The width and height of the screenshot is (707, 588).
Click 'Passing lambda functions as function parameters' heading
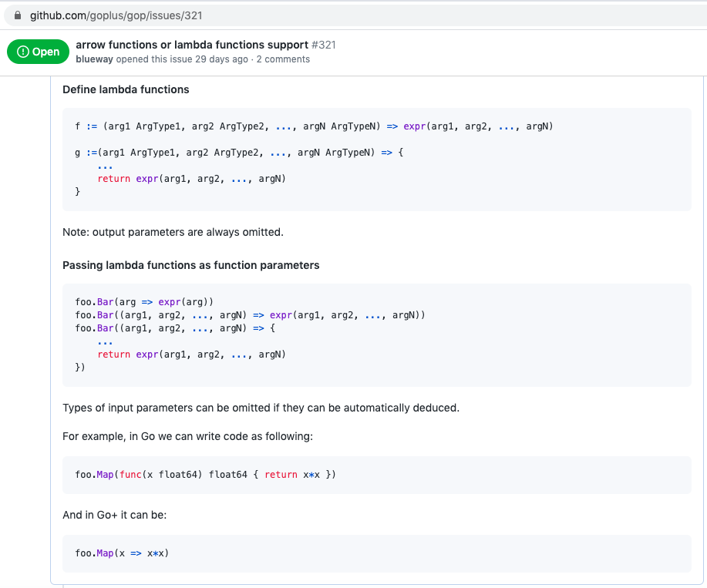pos(190,265)
